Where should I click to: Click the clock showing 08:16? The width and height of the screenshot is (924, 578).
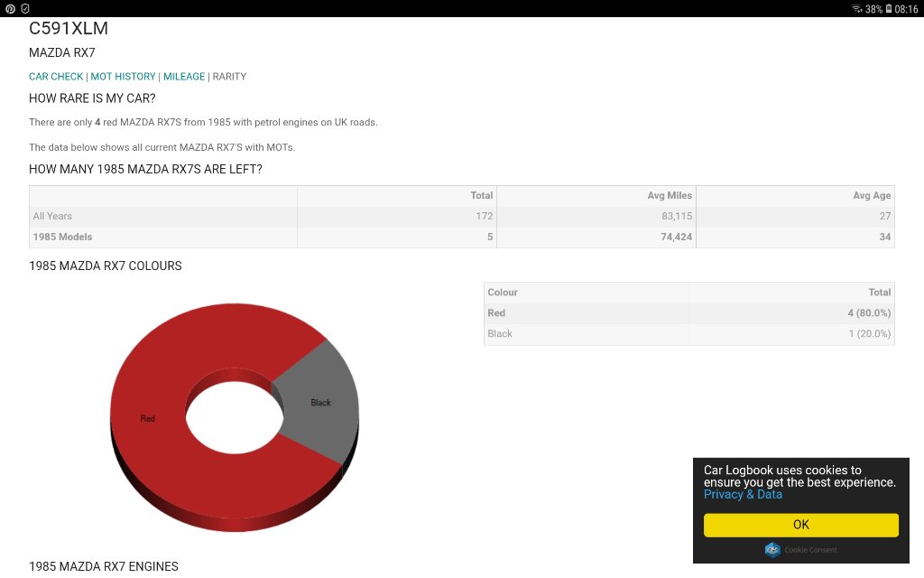coord(906,9)
